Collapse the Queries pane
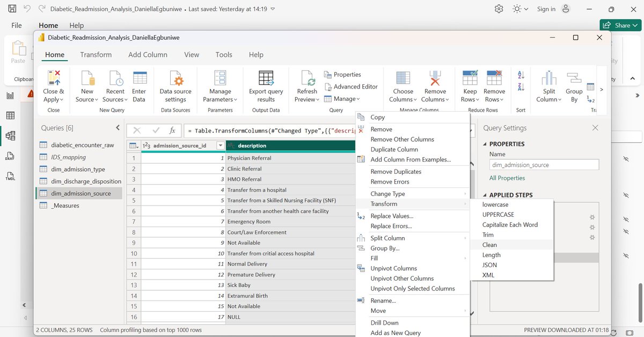This screenshot has width=644, height=337. [118, 128]
